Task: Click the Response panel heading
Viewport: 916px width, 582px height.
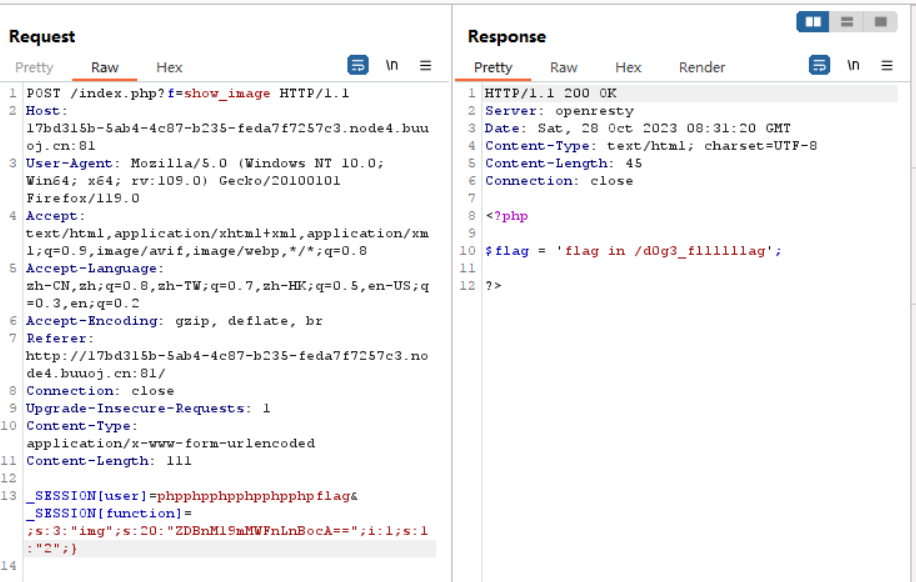Action: click(x=507, y=37)
